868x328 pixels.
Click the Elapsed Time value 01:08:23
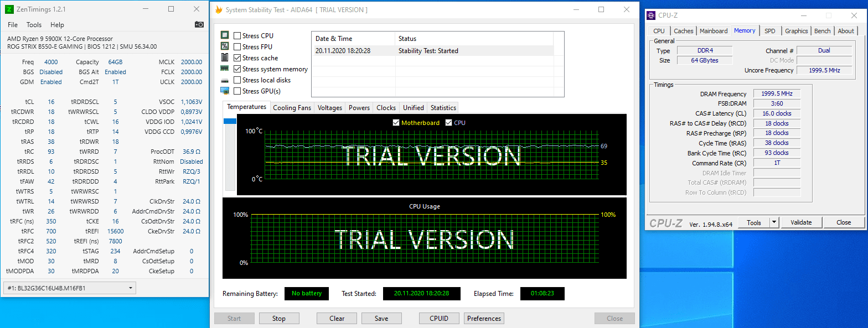(542, 293)
